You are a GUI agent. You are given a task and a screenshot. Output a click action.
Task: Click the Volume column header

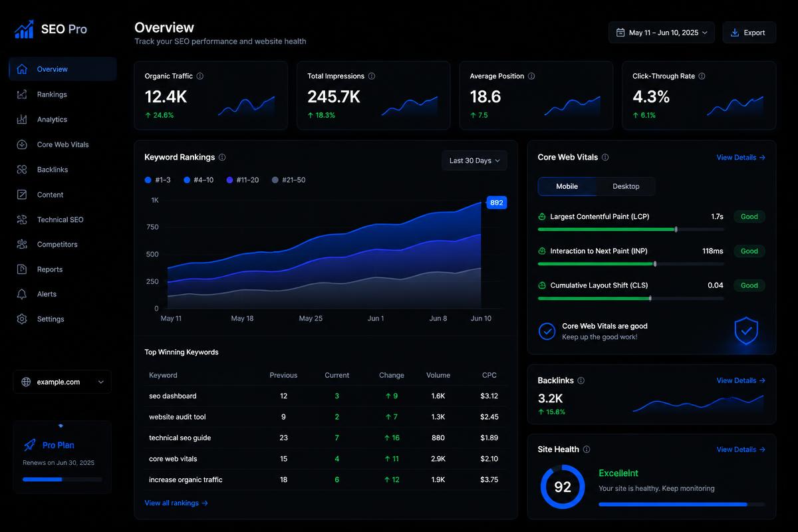[x=438, y=375]
